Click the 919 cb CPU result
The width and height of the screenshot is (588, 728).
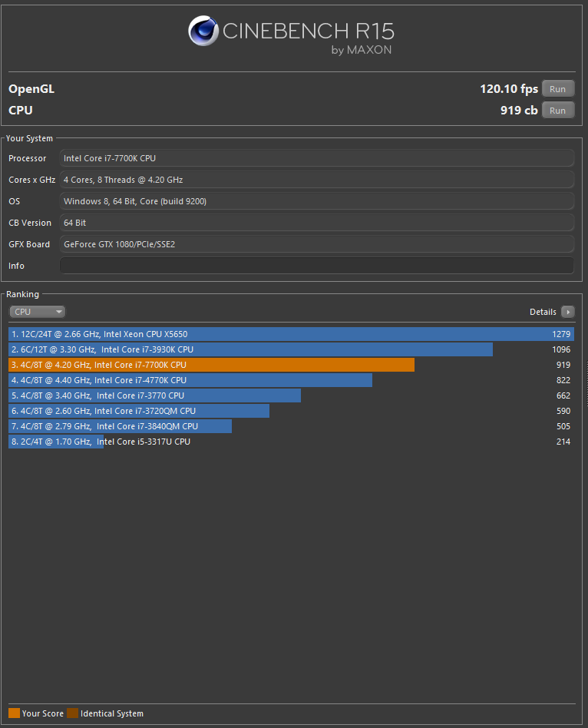pos(519,110)
